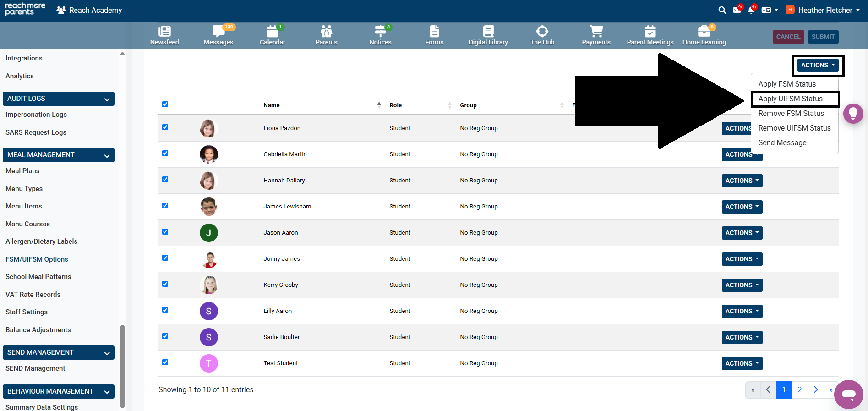Go to page 2 of the table

[799, 390]
